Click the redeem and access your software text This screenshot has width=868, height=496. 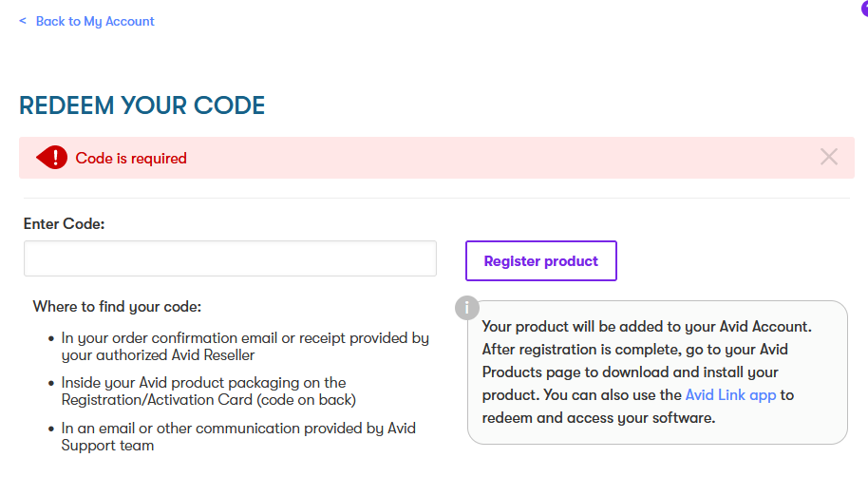[x=598, y=417]
